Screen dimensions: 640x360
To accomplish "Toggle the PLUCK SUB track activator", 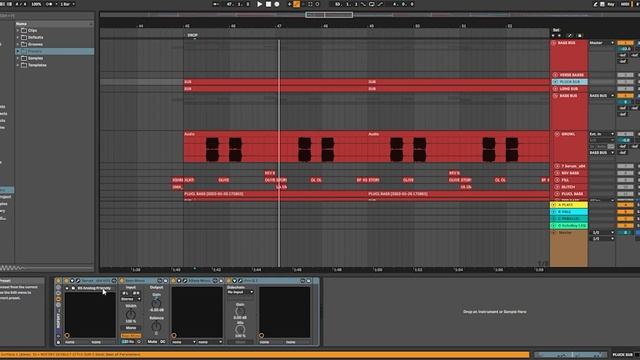I will [x=625, y=82].
